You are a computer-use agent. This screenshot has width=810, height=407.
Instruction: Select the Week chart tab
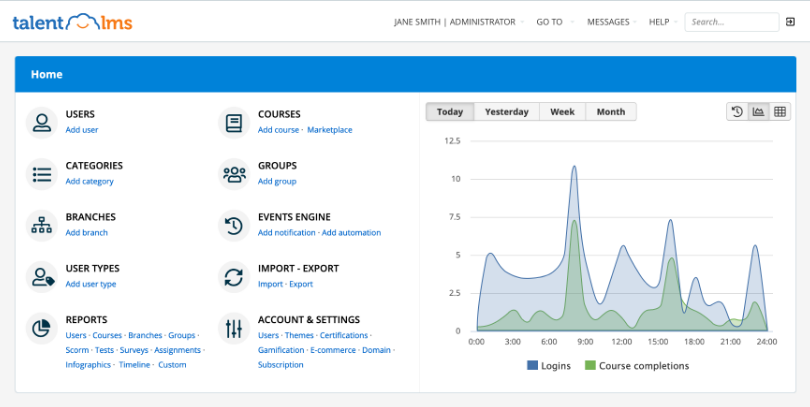pos(563,112)
